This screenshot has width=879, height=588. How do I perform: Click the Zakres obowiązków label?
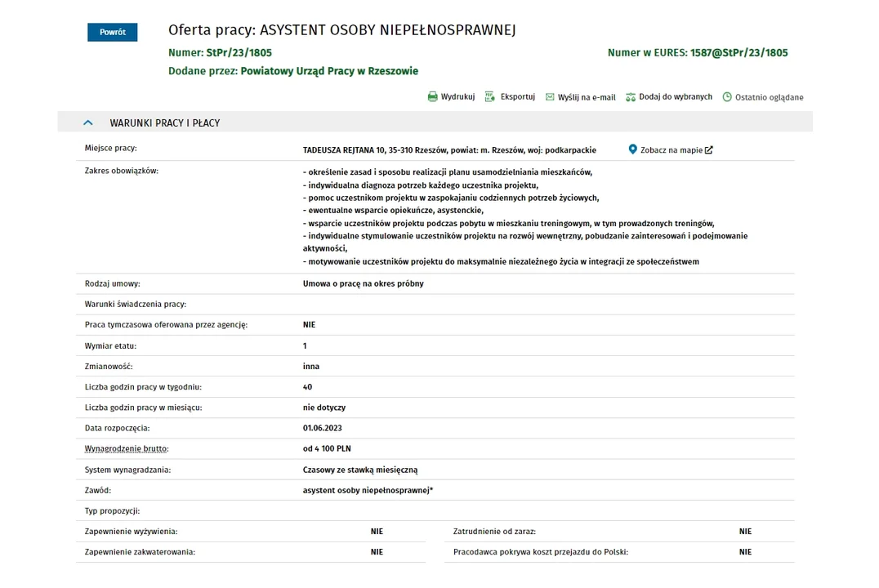point(121,171)
